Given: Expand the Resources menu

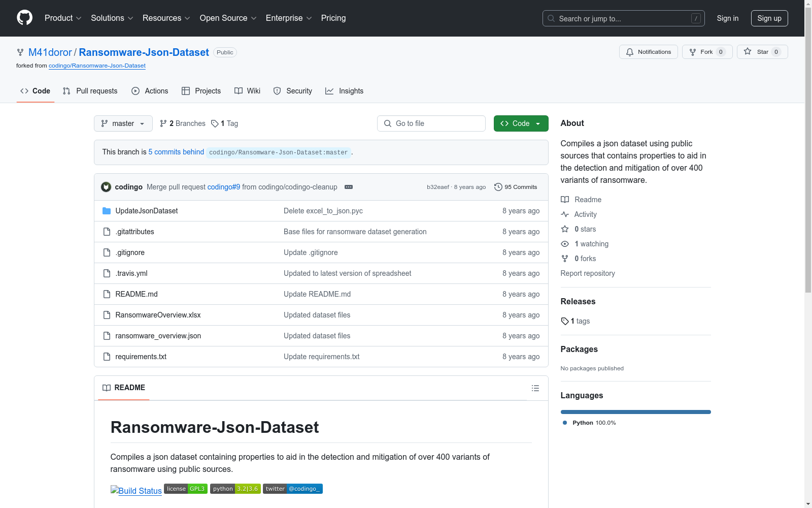Looking at the screenshot, I should 166,18.
